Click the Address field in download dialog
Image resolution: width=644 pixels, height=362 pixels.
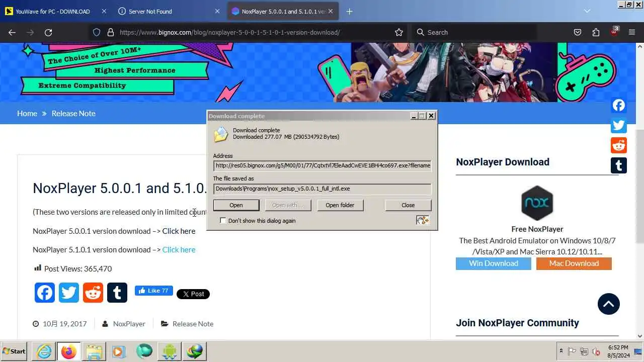point(322,165)
